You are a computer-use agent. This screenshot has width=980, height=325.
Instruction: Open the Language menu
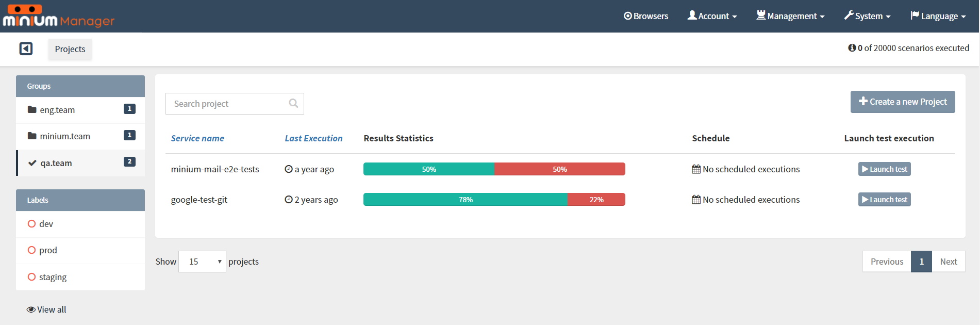point(938,16)
